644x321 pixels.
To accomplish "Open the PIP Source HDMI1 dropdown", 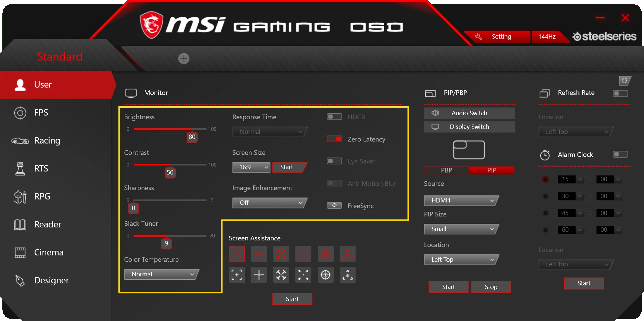I will pos(461,200).
